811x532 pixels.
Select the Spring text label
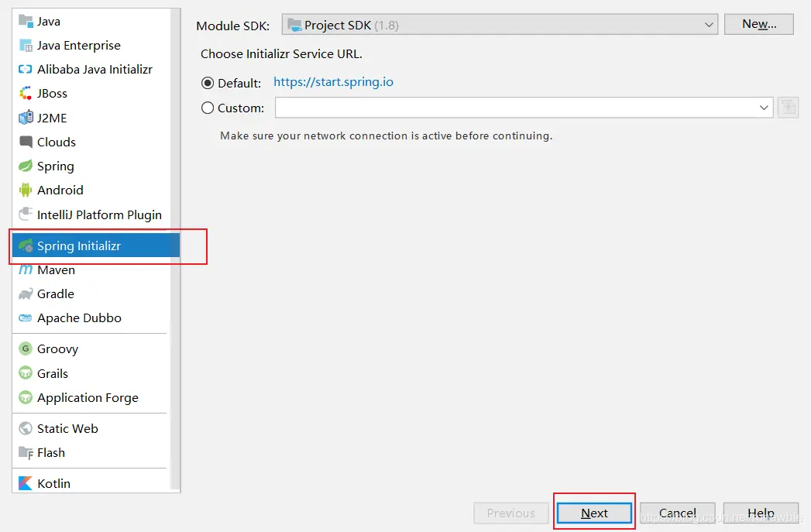55,166
